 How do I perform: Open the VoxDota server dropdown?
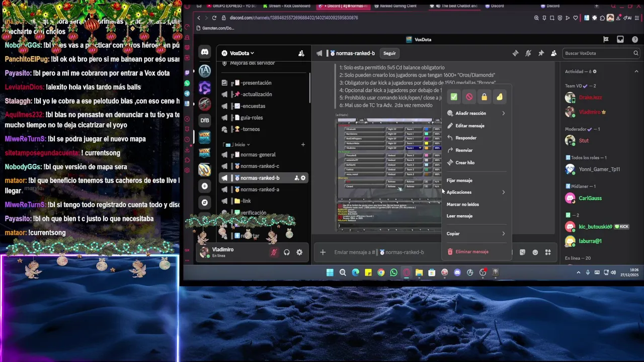(242, 53)
